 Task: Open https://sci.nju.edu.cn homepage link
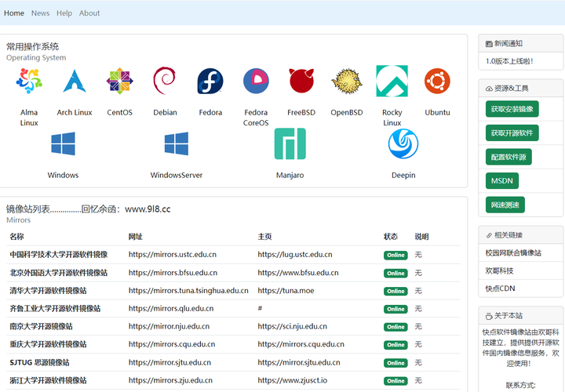tap(292, 326)
